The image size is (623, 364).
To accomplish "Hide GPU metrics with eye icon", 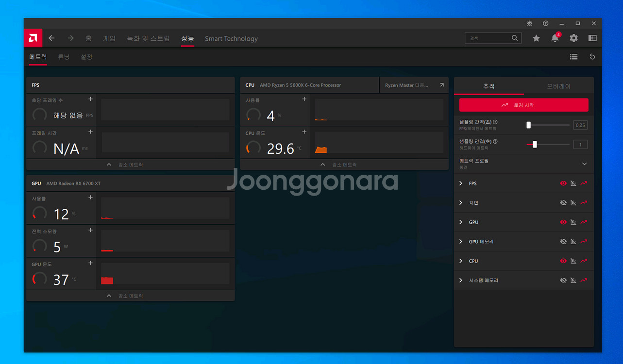I will coord(563,222).
